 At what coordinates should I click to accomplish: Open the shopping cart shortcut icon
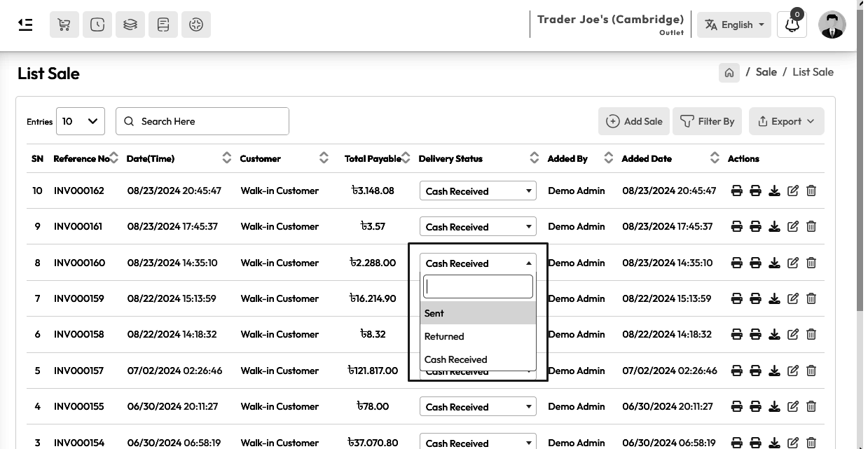pyautogui.click(x=64, y=25)
